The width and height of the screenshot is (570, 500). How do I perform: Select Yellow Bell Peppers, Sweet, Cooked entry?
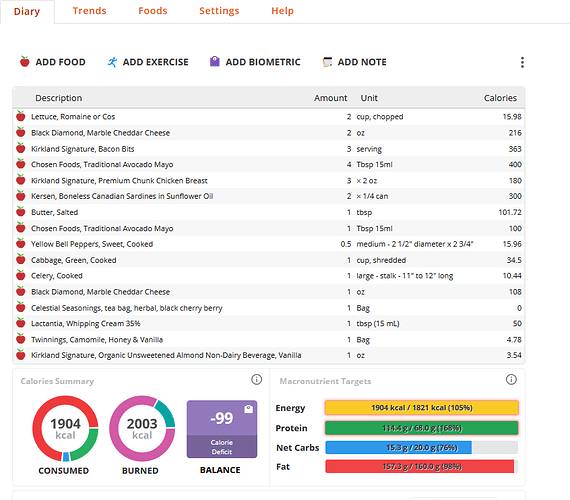[269, 244]
